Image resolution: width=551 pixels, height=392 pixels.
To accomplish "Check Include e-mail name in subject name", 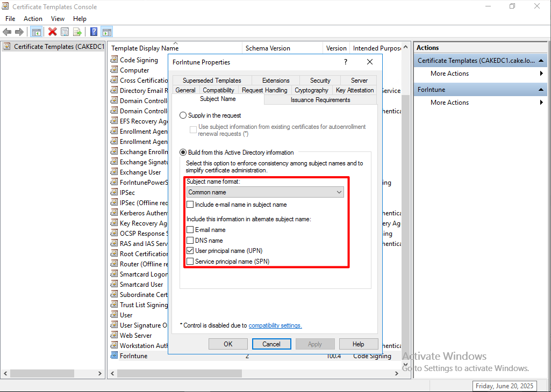I will (x=190, y=204).
